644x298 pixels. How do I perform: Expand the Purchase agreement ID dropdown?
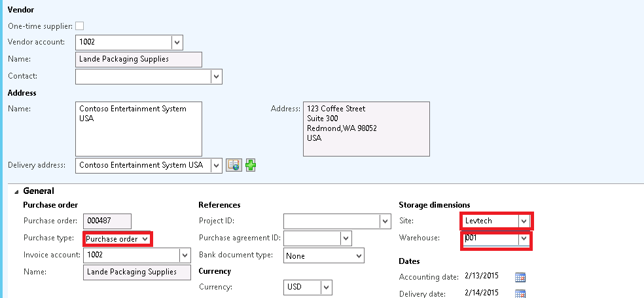coord(346,238)
